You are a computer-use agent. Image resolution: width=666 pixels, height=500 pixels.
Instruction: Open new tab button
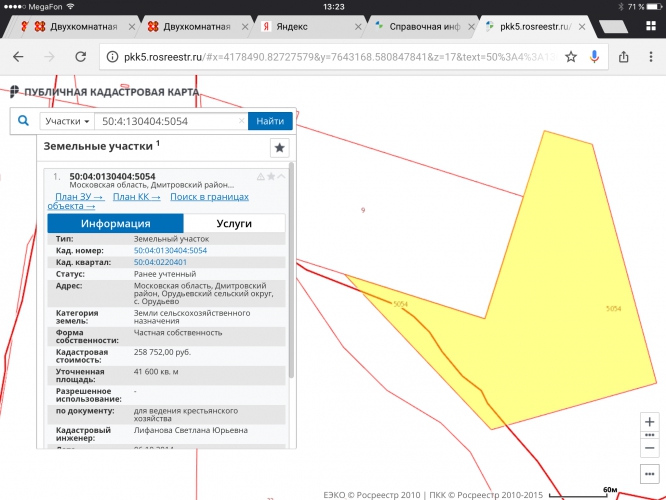[613, 27]
